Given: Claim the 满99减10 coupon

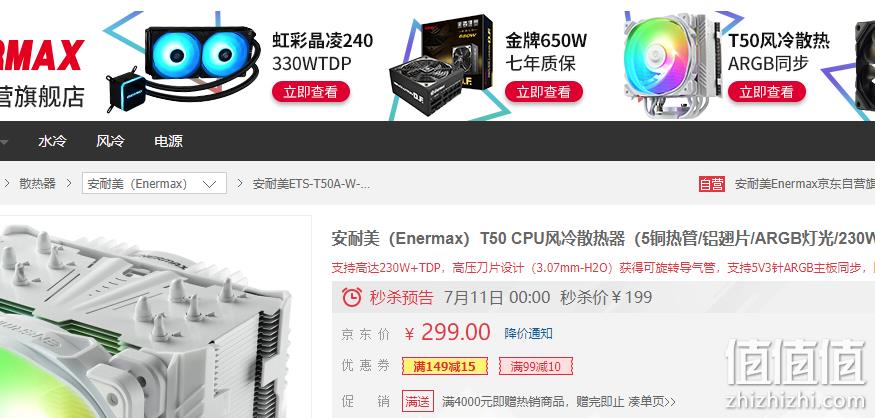Looking at the screenshot, I should click(536, 366).
